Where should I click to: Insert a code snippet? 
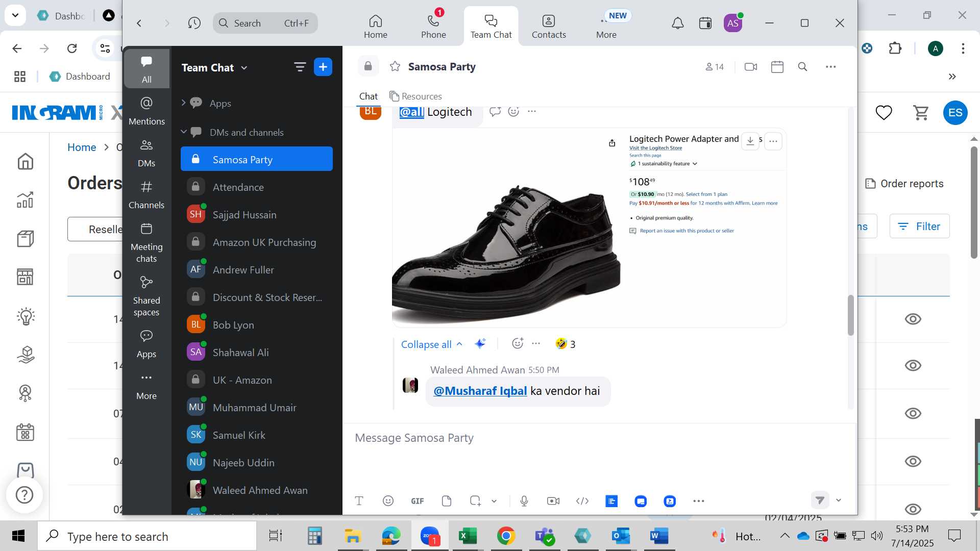582,501
